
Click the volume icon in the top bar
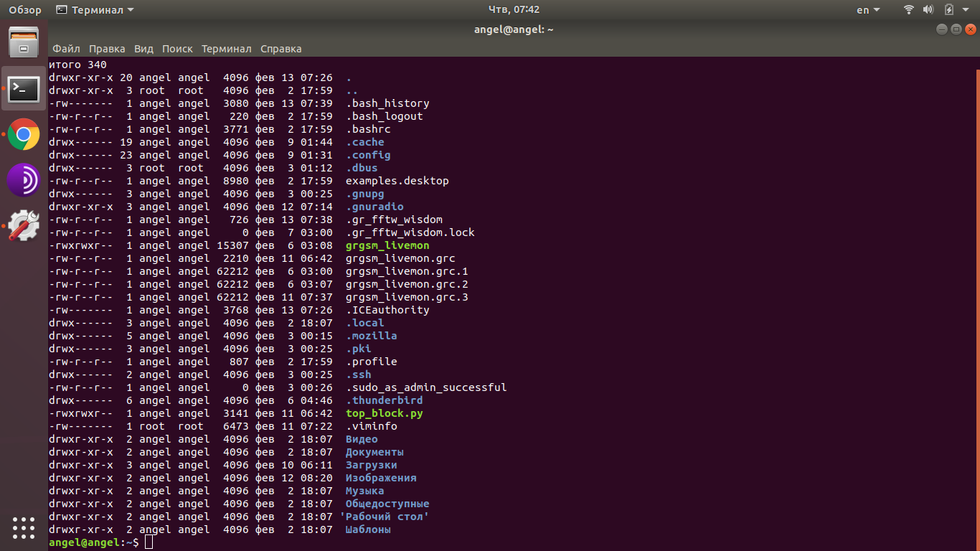click(928, 9)
